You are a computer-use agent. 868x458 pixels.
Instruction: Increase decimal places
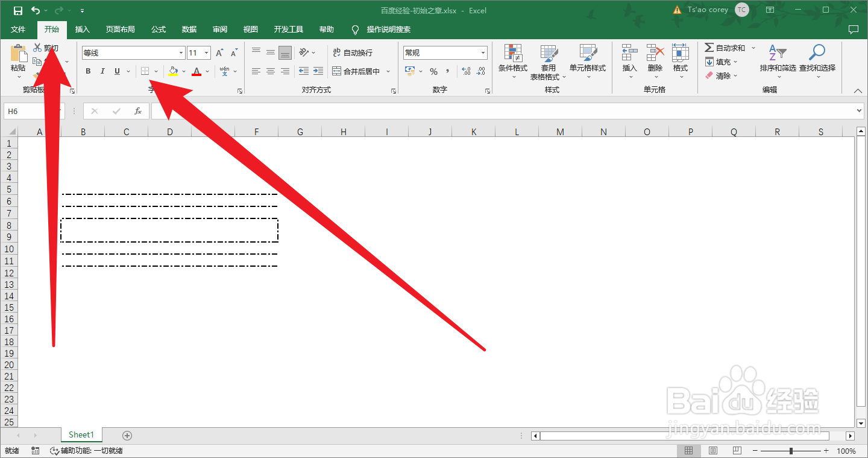point(466,71)
